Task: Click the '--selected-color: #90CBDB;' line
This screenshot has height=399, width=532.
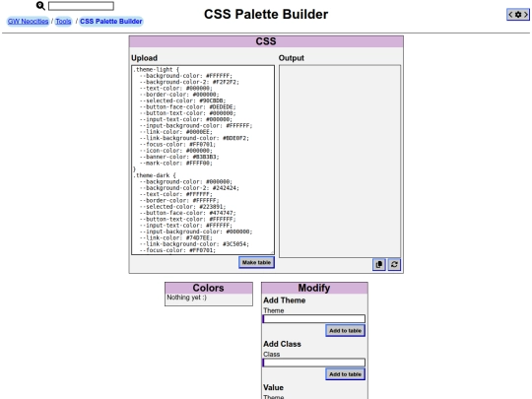Action: tap(182, 100)
